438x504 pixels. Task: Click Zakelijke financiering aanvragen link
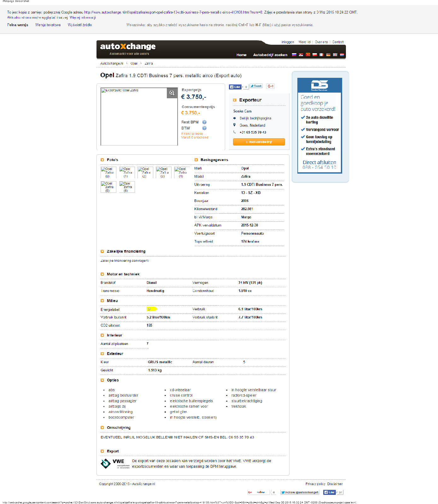pos(125,261)
